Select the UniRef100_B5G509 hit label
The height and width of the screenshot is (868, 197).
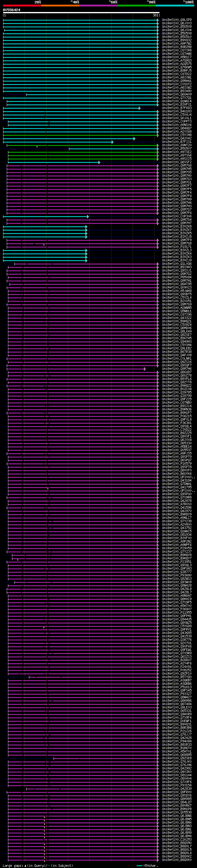coord(177,26)
